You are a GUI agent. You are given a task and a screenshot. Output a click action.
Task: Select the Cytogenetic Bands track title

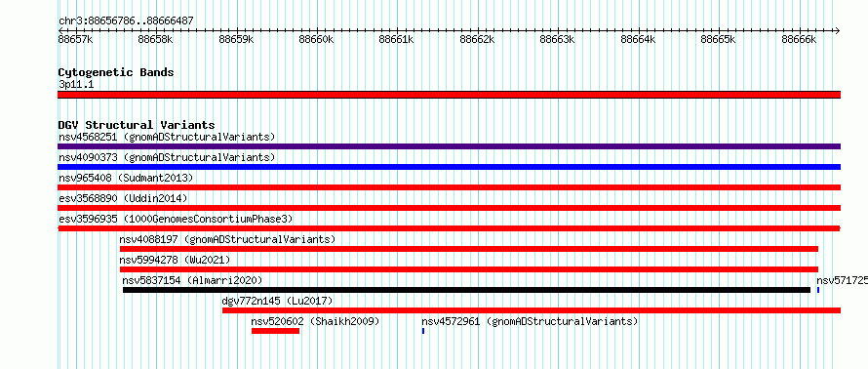point(116,72)
